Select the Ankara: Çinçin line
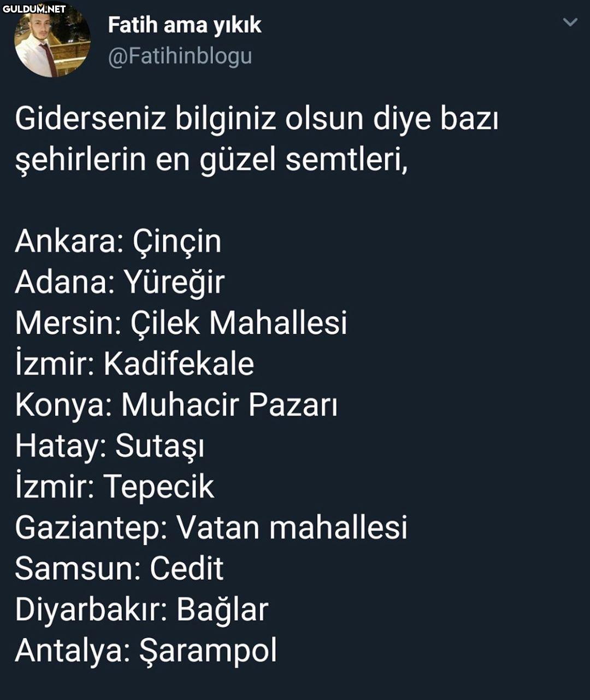590x700 pixels. point(118,242)
